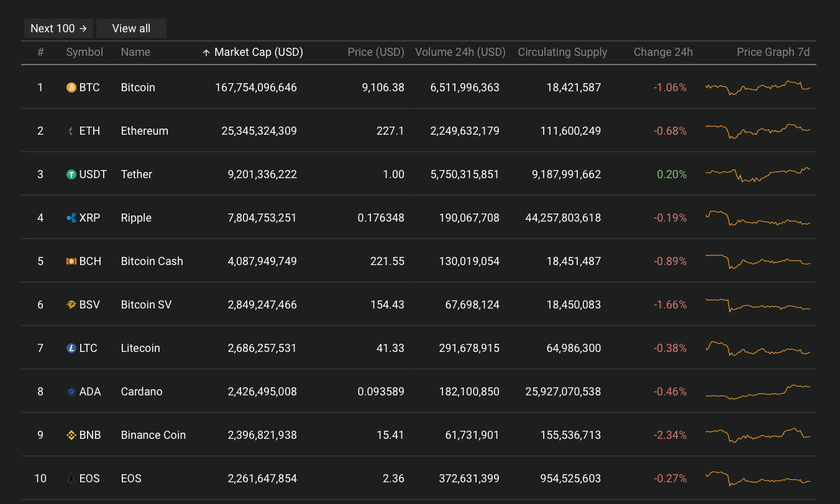Click the Bitcoin Cash BCH icon
840x504 pixels.
(71, 261)
